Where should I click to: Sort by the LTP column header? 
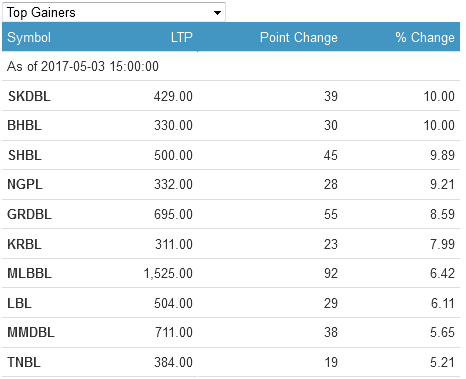[x=182, y=37]
